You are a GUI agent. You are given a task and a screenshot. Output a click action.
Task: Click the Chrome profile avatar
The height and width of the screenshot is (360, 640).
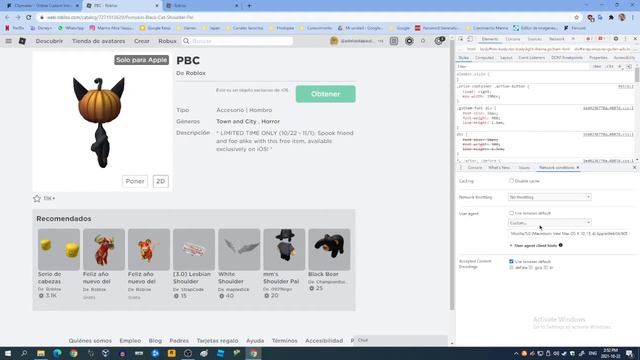[x=622, y=18]
